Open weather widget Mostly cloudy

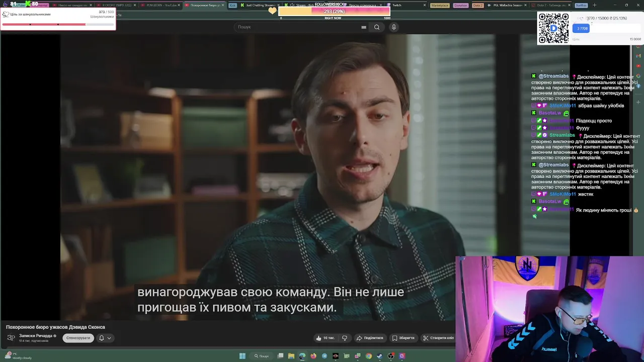18,356
